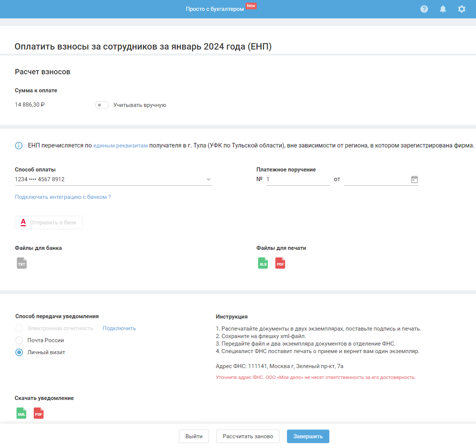Click instruction line 'Сохраните на флешку xml-файл'
The width and height of the screenshot is (476, 448).
coord(261,336)
